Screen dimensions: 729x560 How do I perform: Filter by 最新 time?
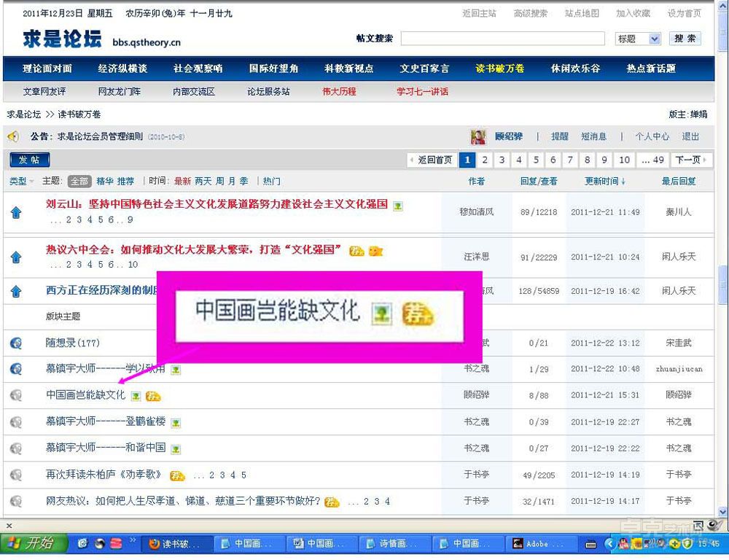pos(182,182)
